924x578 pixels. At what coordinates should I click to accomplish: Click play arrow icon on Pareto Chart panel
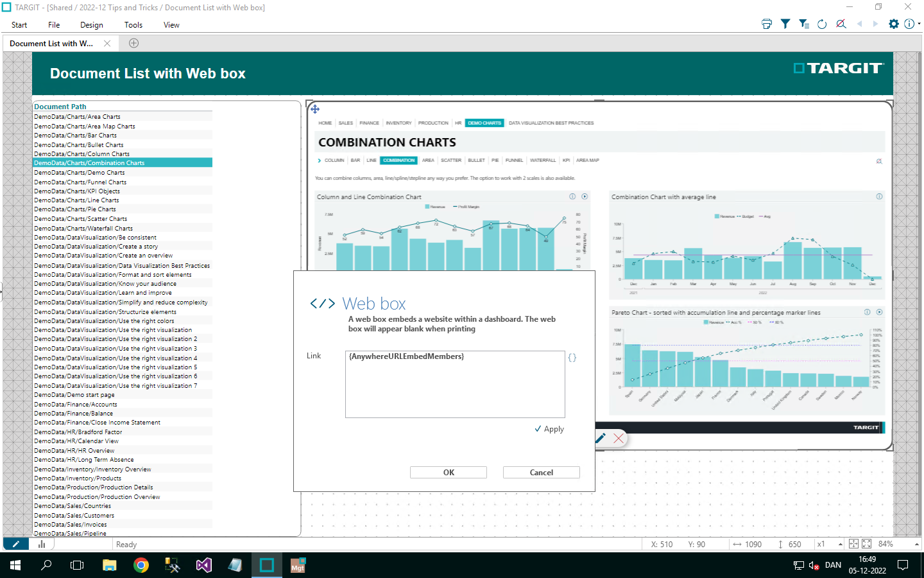click(879, 312)
